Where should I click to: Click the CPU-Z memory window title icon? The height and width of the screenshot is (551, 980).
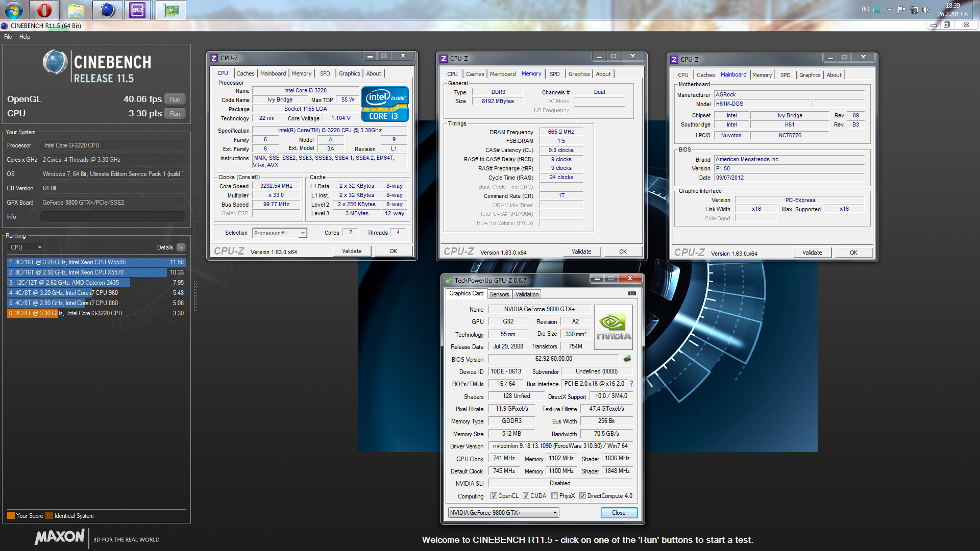click(444, 59)
